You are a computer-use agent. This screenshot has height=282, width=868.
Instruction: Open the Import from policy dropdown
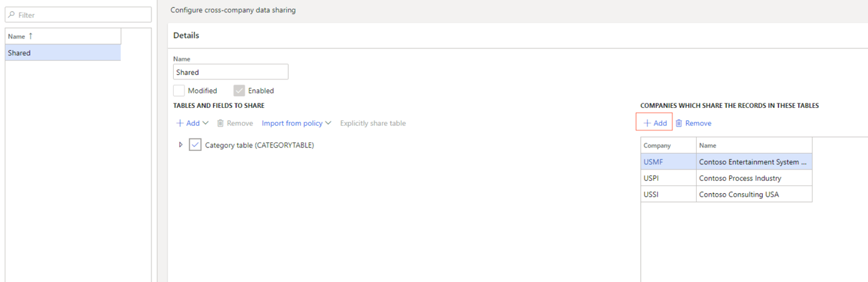pos(297,123)
